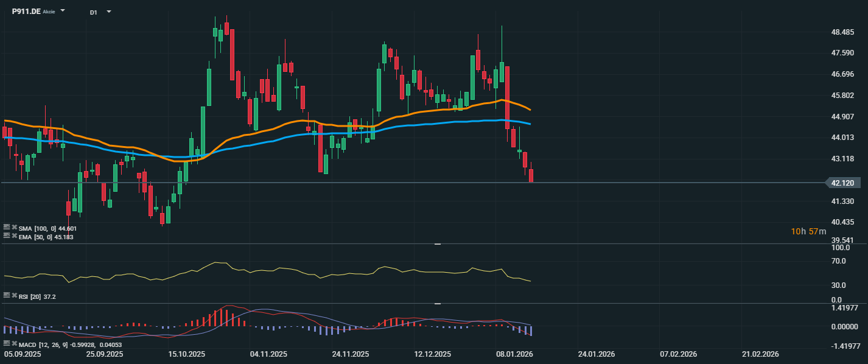Click MACD axis value 0.00000
The image size is (868, 364).
844,327
